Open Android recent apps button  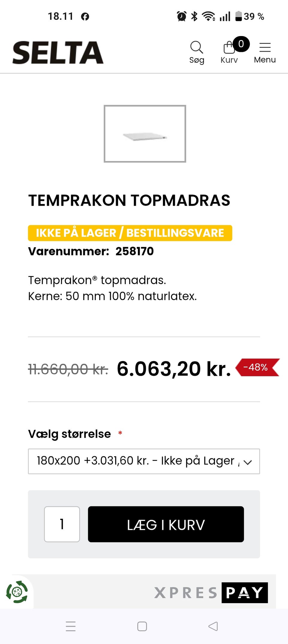[x=70, y=626]
